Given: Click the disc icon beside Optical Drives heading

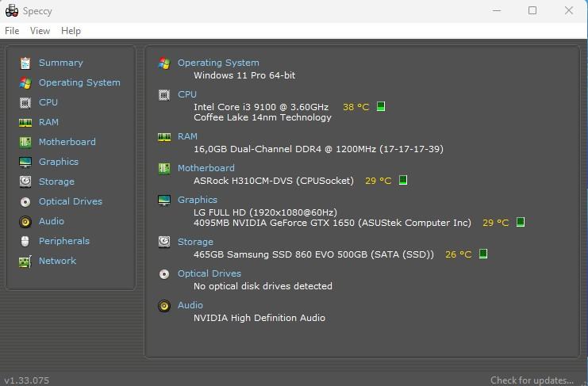Looking at the screenshot, I should [164, 274].
